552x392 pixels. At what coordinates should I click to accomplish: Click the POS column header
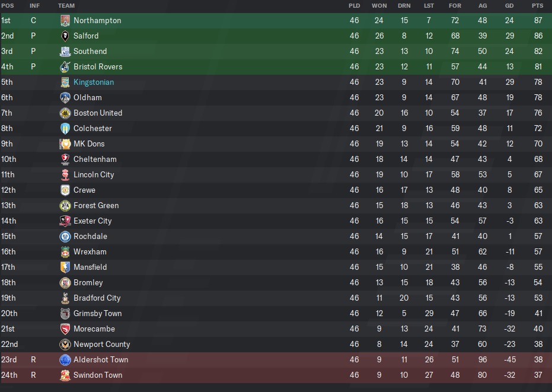7,6
